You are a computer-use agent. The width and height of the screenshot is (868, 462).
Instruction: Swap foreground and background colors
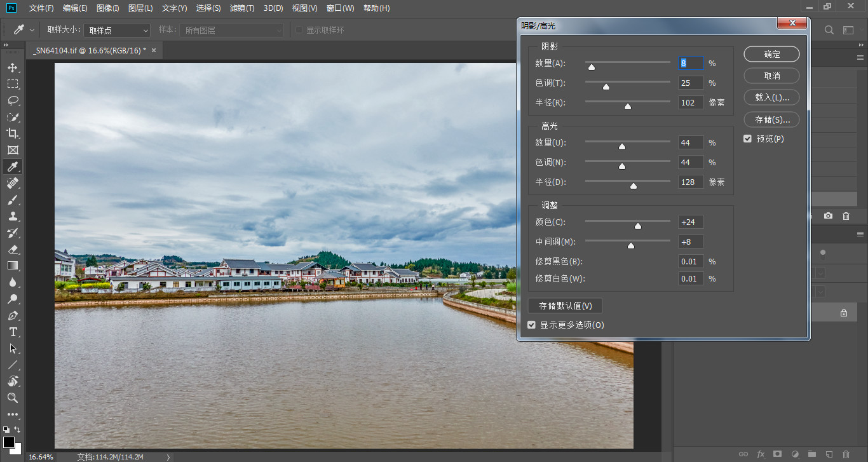(17, 430)
